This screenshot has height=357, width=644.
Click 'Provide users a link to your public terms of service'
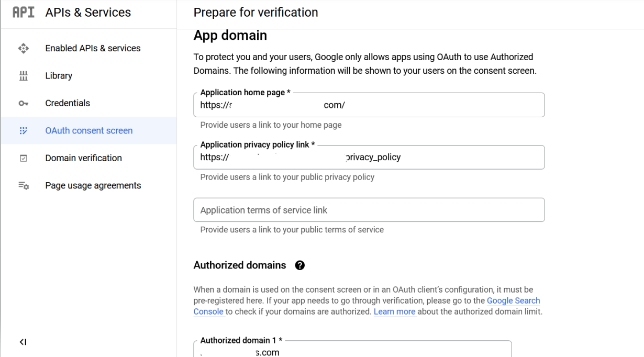click(x=292, y=230)
